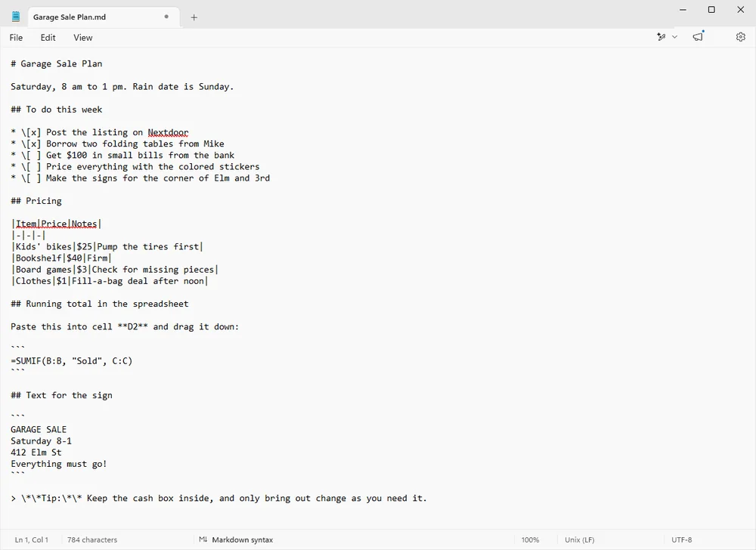This screenshot has height=550, width=756.
Task: Click 'Price everything with the colored stickers'
Action: [x=135, y=167]
